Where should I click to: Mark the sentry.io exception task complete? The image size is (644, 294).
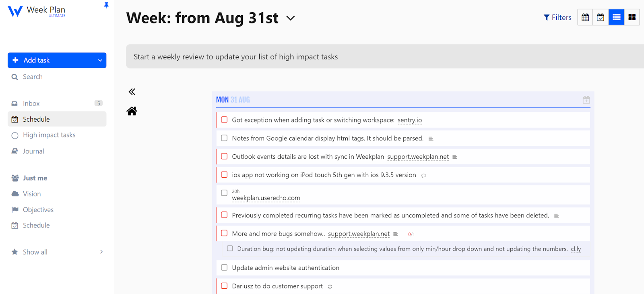224,120
